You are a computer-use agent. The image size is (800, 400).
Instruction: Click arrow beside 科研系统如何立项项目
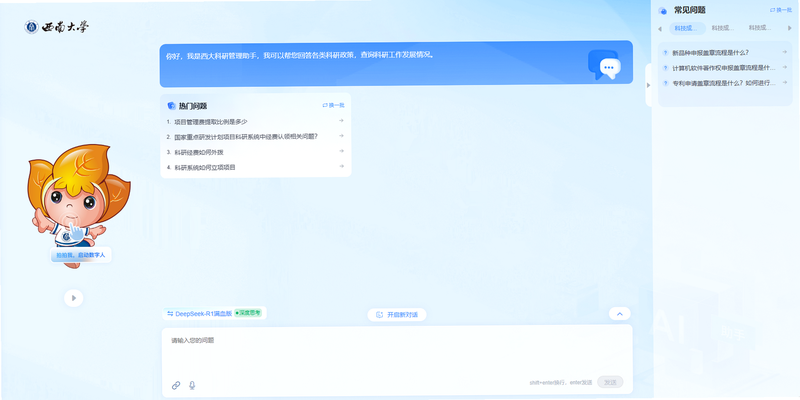click(x=341, y=166)
